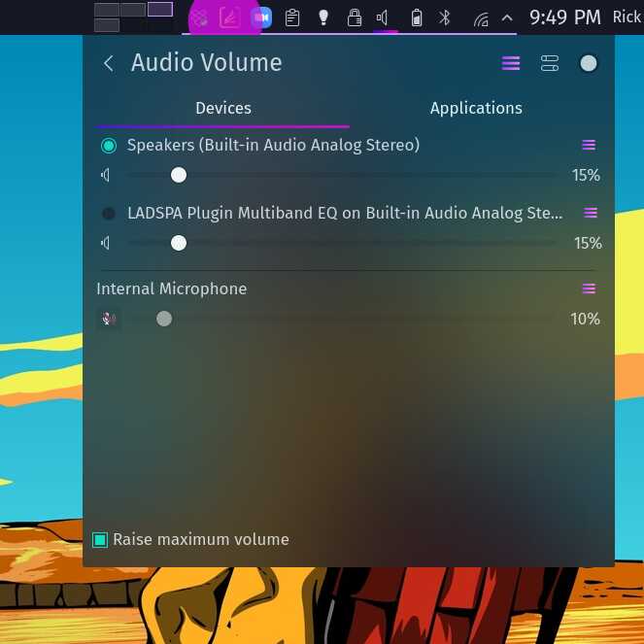Switch to the highlighted desktop in pager
The height and width of the screenshot is (644, 644).
[160, 9]
